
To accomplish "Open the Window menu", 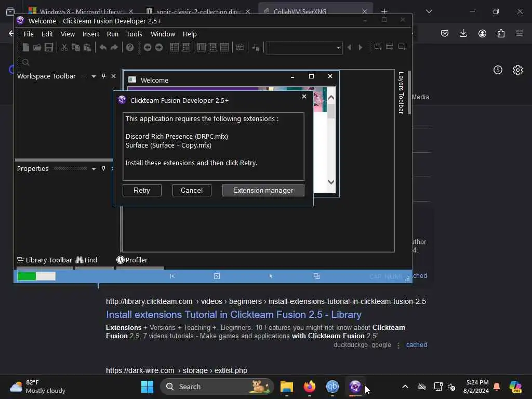I will pos(163,34).
